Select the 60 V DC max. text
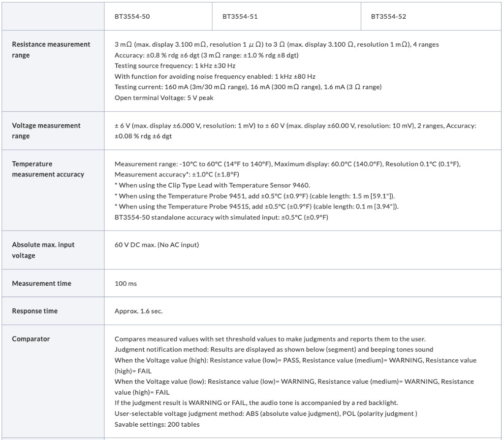 [x=157, y=245]
